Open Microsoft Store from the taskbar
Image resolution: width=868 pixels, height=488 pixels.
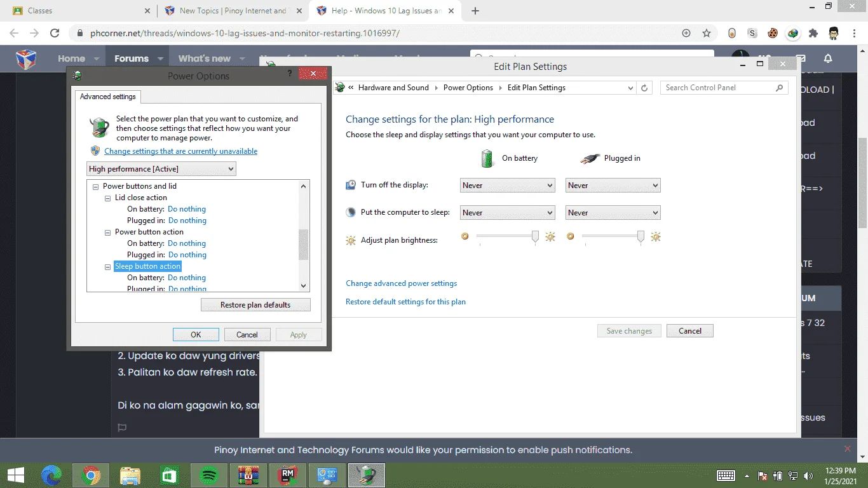[x=170, y=475]
